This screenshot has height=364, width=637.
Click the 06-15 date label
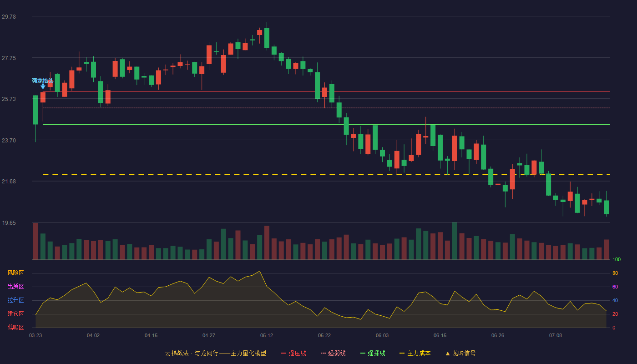pyautogui.click(x=440, y=335)
